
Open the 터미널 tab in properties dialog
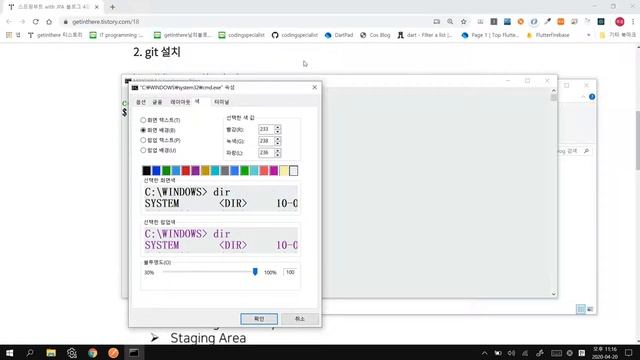222,102
